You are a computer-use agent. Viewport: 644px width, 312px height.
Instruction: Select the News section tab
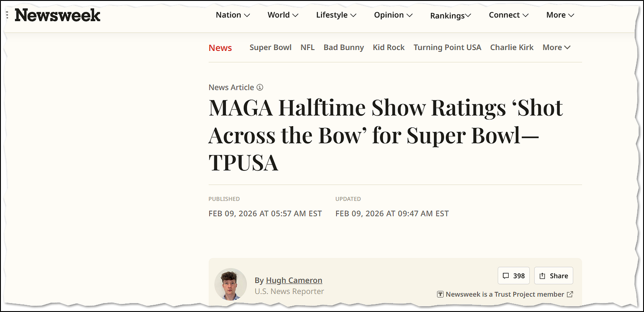pyautogui.click(x=220, y=48)
